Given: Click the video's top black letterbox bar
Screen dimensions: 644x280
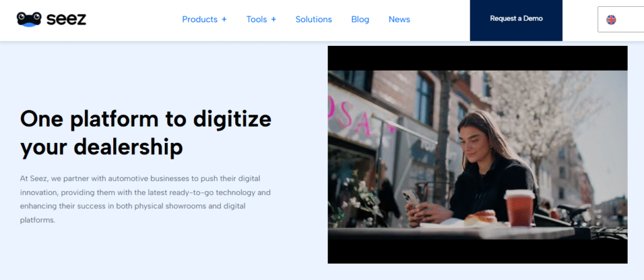Looking at the screenshot, I should click(x=477, y=58).
